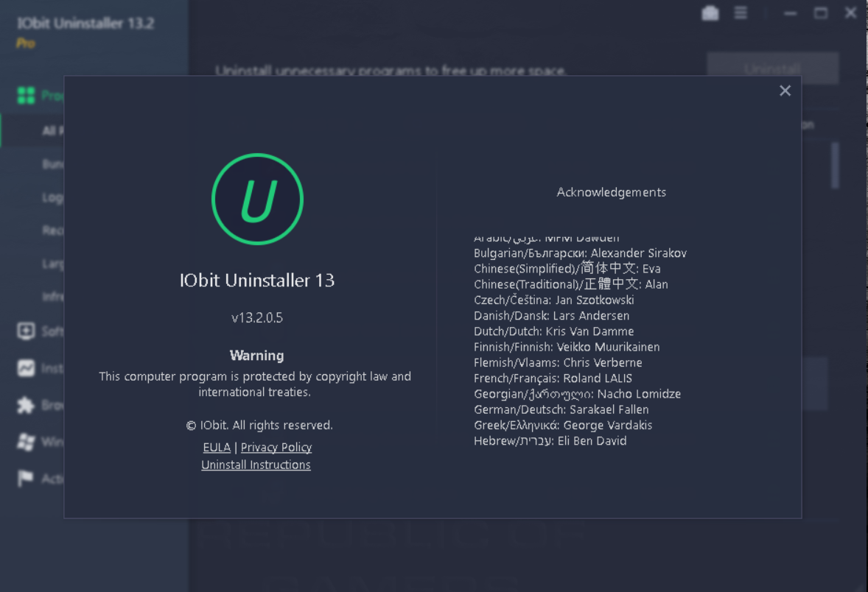Click the main window's vertical scrollbar thumb

[836, 165]
